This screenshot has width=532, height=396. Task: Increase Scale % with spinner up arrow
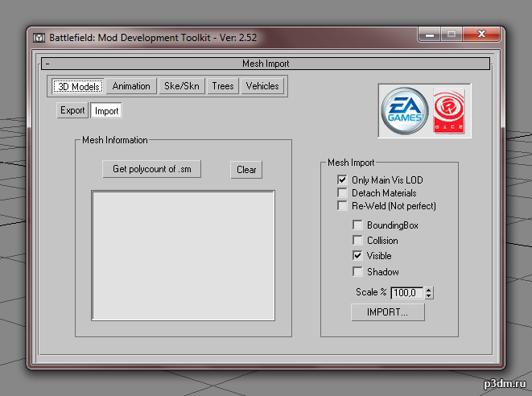(429, 290)
